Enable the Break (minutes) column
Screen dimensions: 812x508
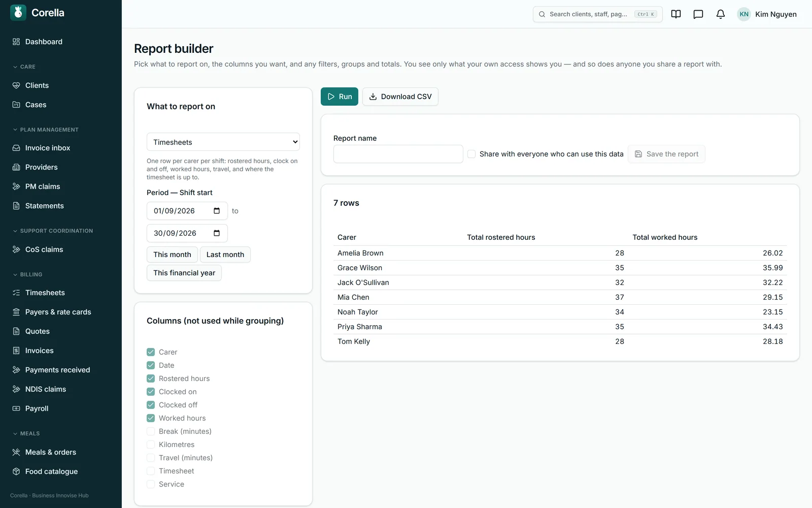tap(151, 431)
